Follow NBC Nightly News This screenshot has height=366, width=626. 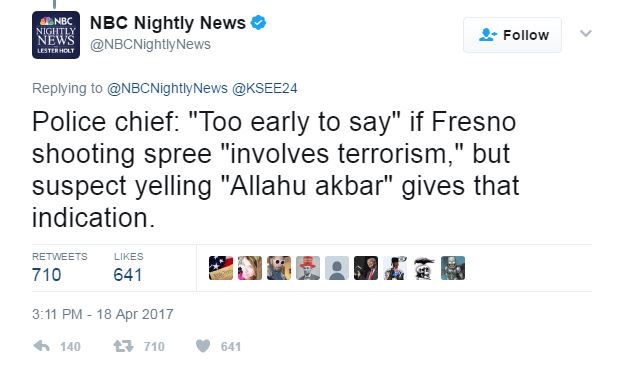(512, 35)
